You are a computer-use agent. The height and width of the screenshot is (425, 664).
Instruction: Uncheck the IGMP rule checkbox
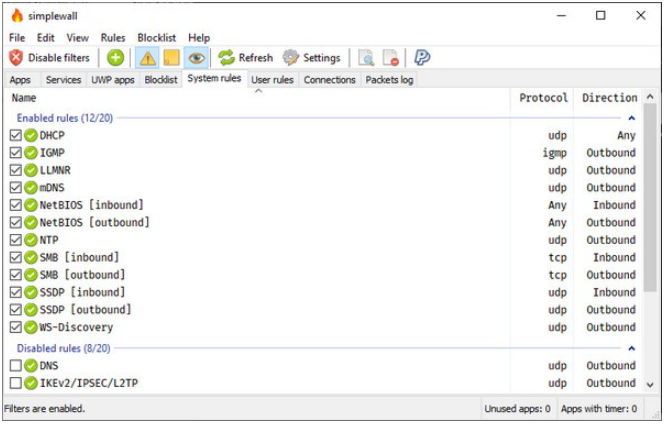[x=16, y=153]
